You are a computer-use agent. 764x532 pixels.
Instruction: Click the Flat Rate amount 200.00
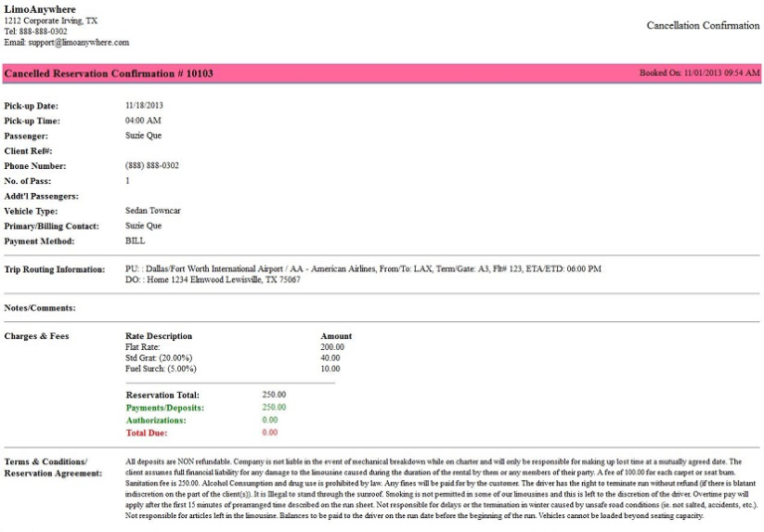[x=330, y=347]
